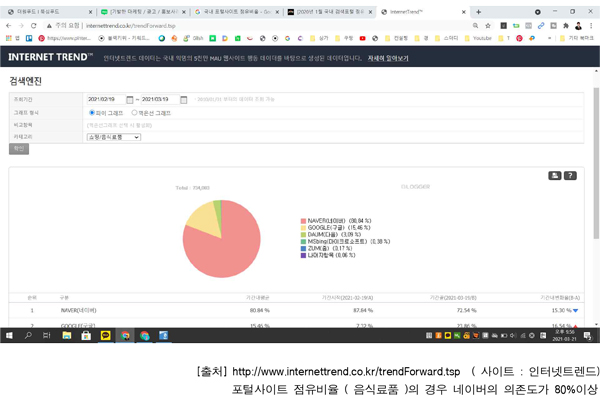
Task: Open the Chrome three-dot menu
Action: (591, 26)
